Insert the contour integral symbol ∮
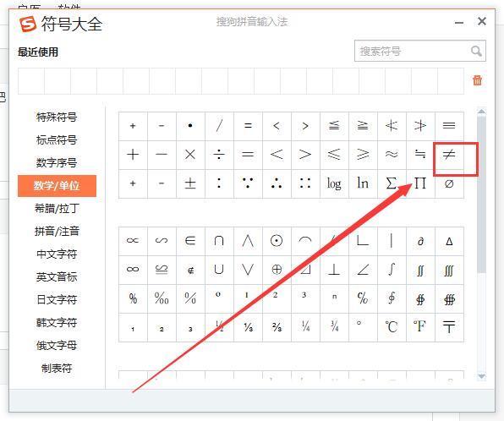Screen dimensions: 504x421 (x=392, y=298)
